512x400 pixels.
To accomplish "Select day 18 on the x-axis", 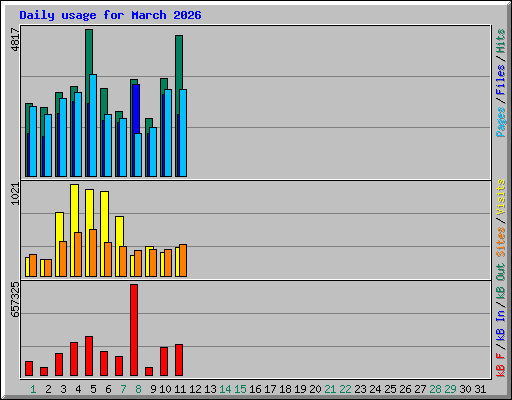I will coord(285,389).
